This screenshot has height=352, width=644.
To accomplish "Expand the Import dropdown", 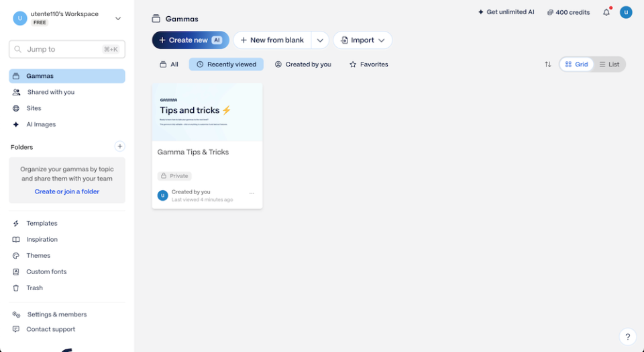I will pos(362,40).
